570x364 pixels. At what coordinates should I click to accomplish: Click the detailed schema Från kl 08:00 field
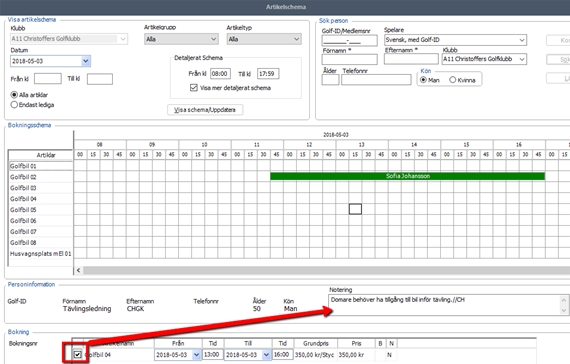pyautogui.click(x=220, y=73)
